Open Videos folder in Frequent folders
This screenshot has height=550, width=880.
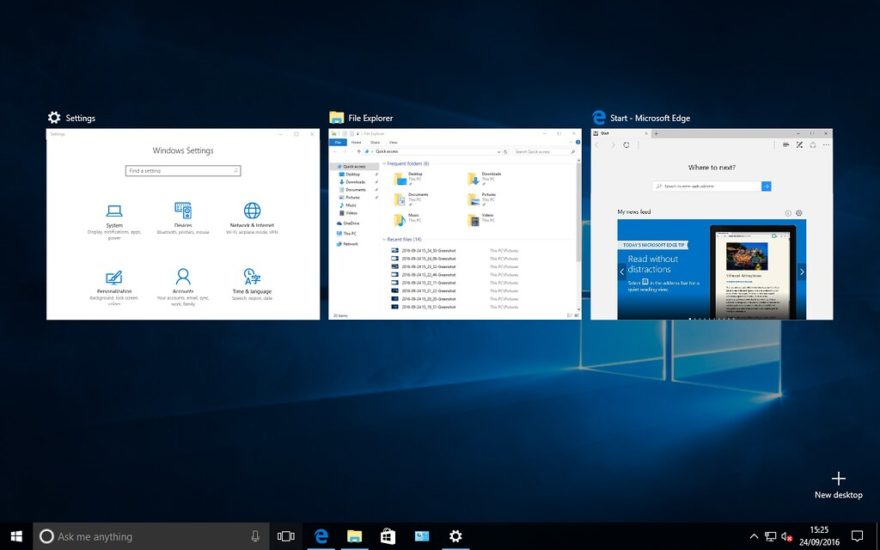click(x=481, y=220)
